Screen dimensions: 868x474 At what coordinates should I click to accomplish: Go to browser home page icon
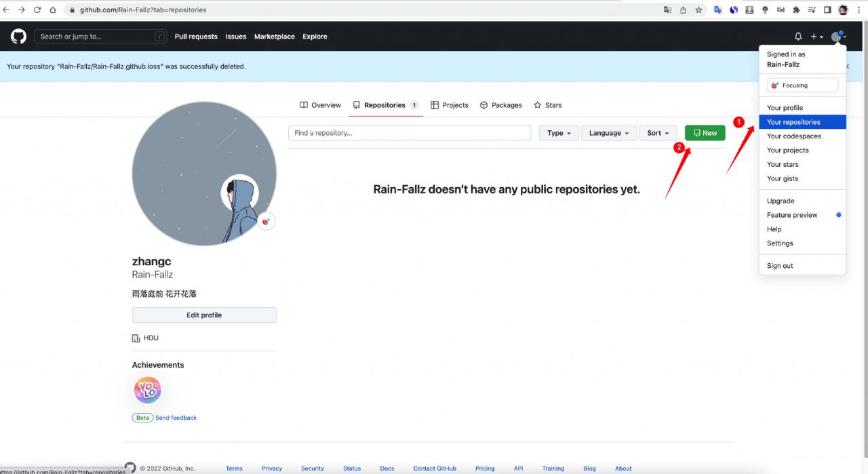(52, 10)
